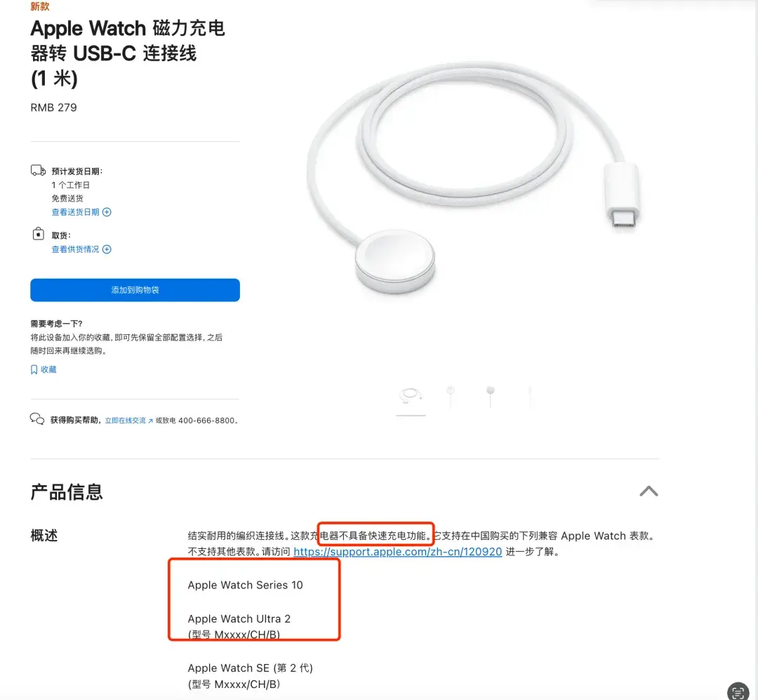Collapse the 产品信息 section chevron

(x=649, y=491)
